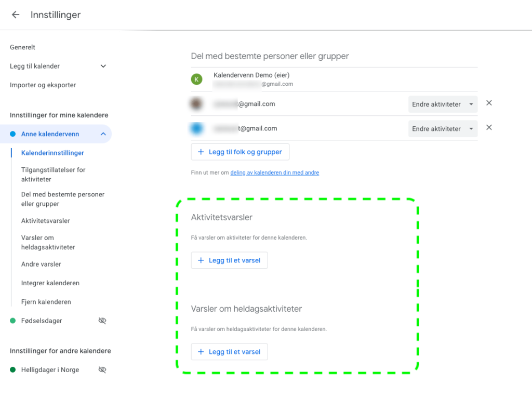Image resolution: width=532 pixels, height=397 pixels.
Task: Select Fjern kalenderen in the sidebar
Action: [46, 302]
